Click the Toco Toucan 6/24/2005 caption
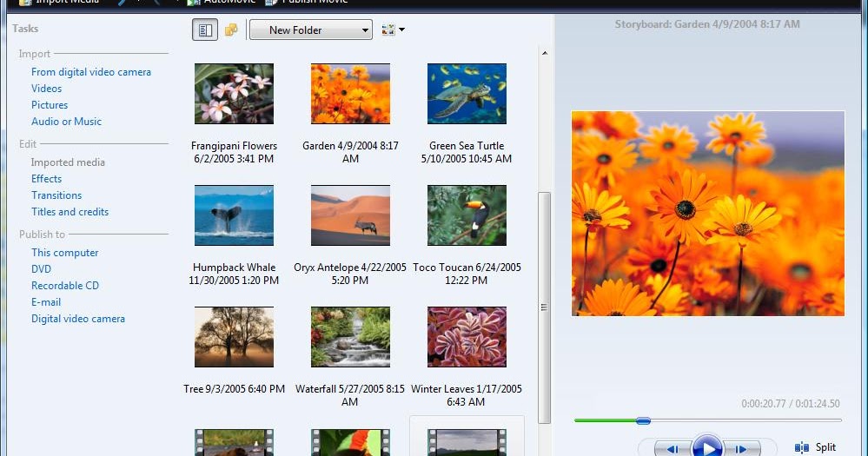Viewport: 868px width, 456px height. [x=467, y=274]
